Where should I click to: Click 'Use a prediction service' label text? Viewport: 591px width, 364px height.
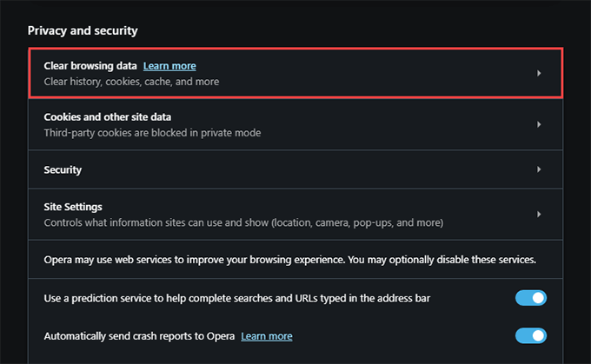[236, 299]
